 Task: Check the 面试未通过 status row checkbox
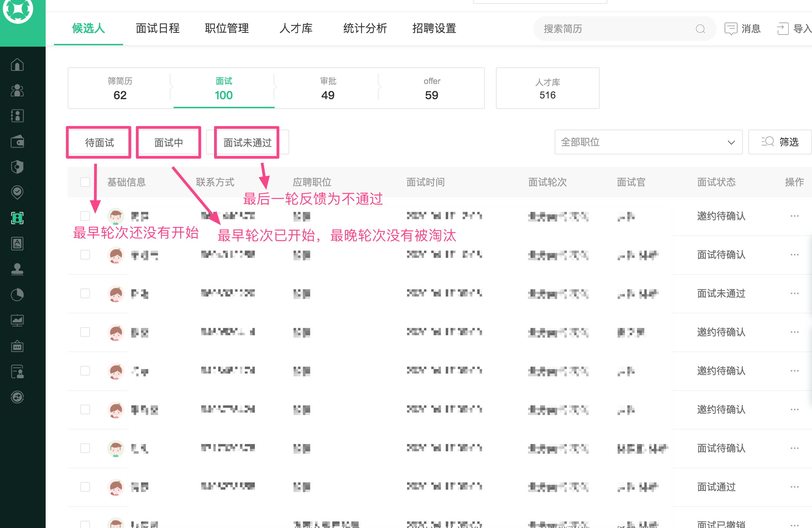coord(85,293)
